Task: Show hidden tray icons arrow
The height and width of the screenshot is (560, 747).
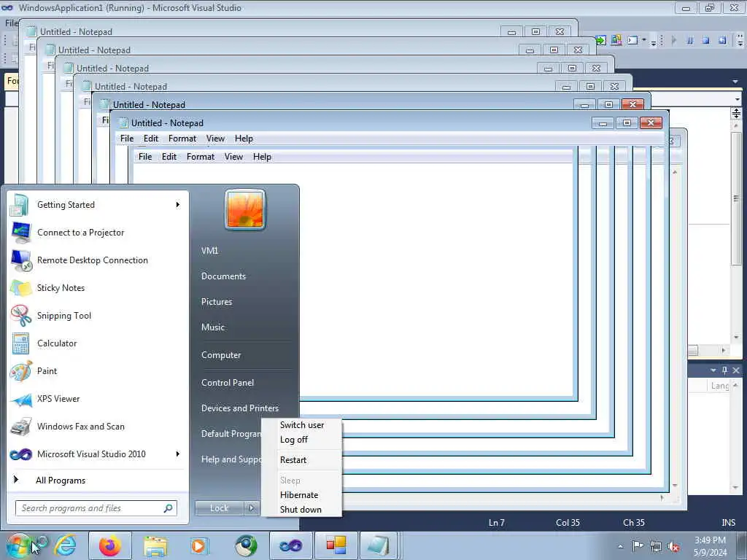Action: (620, 546)
